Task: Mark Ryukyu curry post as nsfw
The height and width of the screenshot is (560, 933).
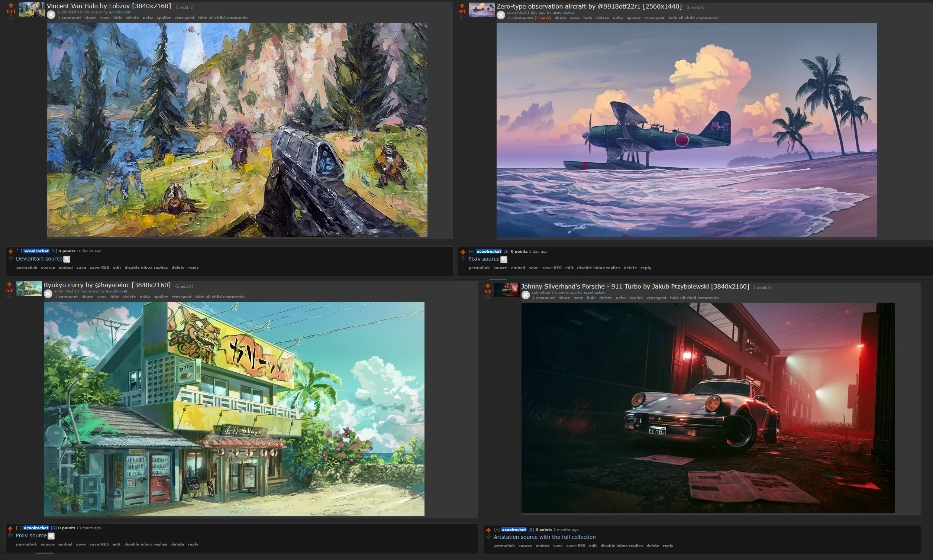Action: click(145, 297)
